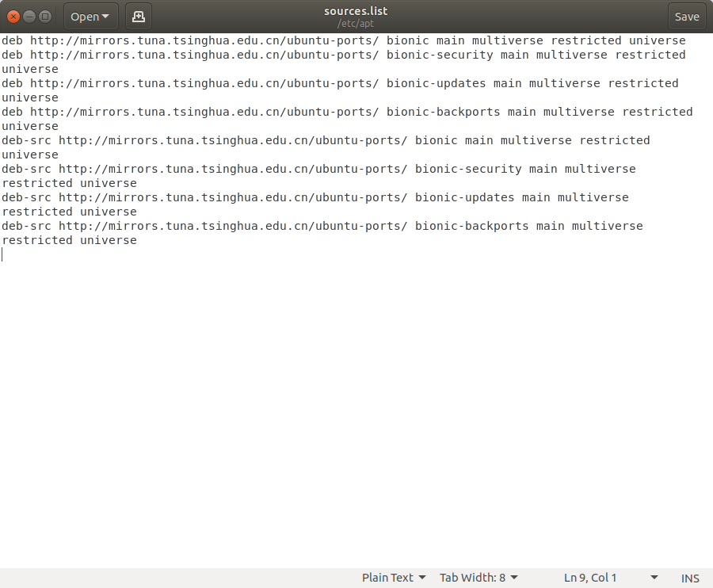Open the Ln 9, Col 1 position dropdown
The width and height of the screenshot is (713, 588).
coord(611,578)
